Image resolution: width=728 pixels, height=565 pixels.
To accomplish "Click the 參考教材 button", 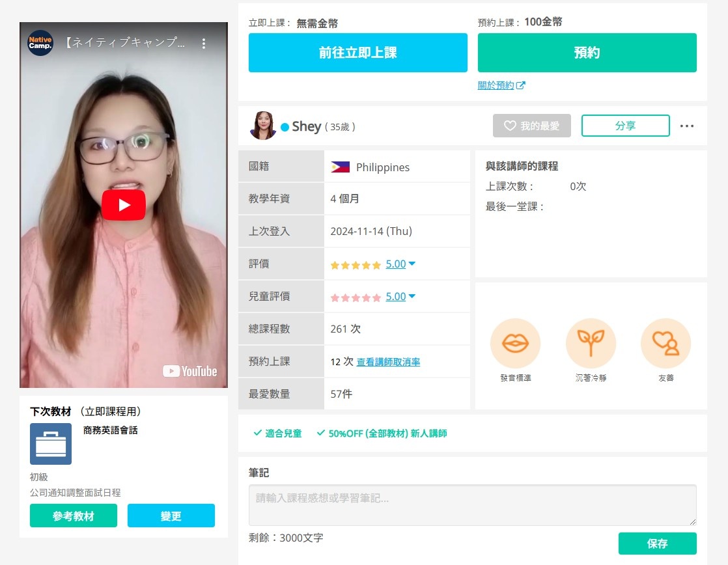I will pyautogui.click(x=74, y=516).
